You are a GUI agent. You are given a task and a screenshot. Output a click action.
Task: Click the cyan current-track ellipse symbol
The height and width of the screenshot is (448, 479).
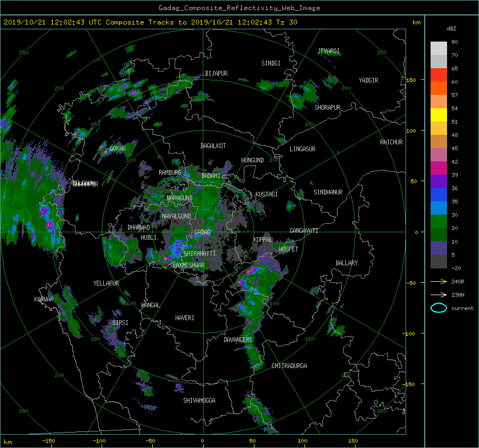(x=439, y=308)
